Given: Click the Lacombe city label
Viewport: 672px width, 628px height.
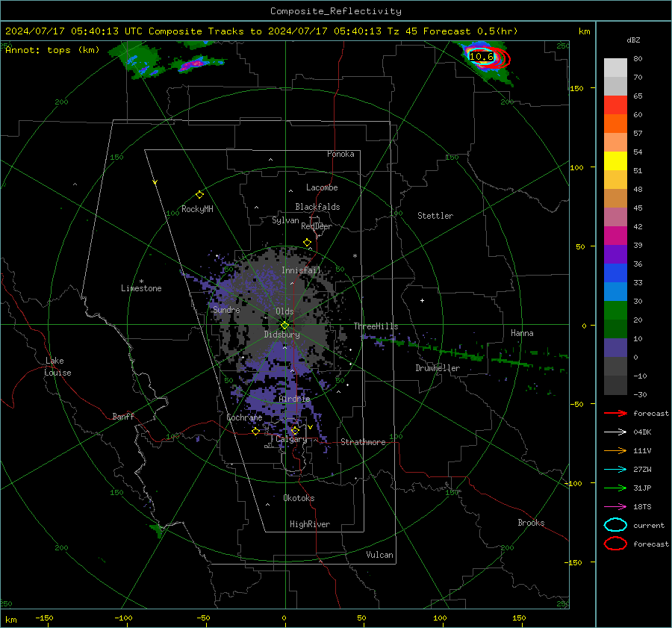Looking at the screenshot, I should pyautogui.click(x=322, y=187).
